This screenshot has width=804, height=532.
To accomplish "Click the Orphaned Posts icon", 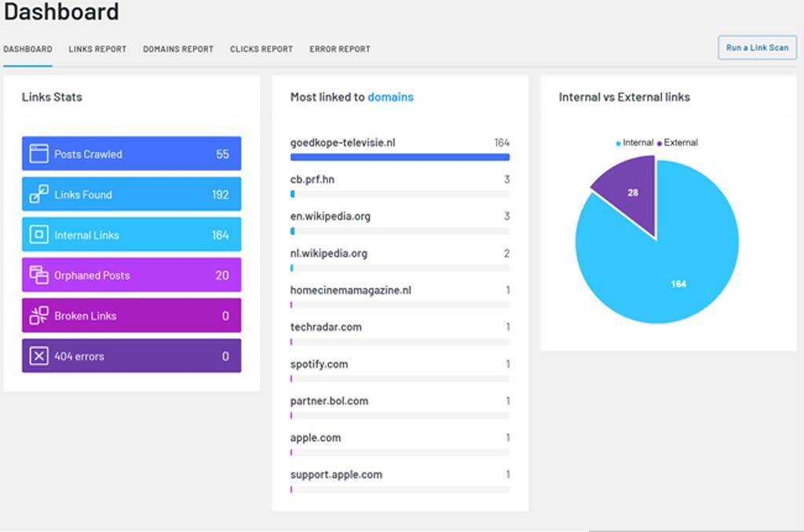I will point(38,275).
